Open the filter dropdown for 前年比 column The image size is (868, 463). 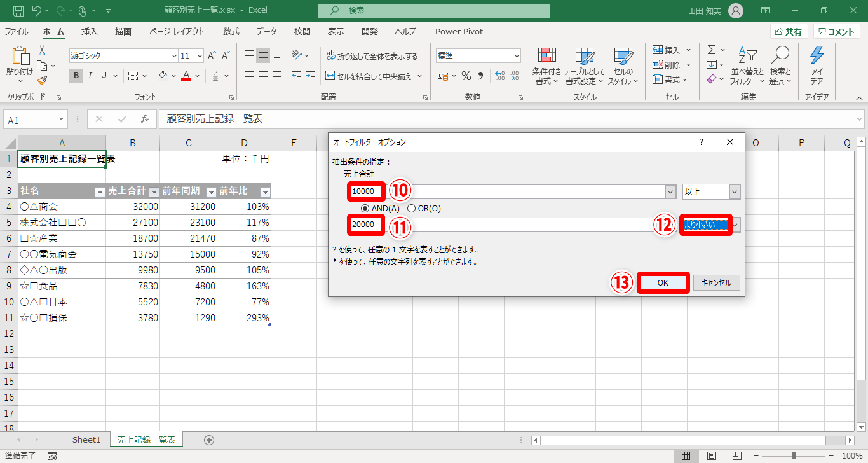click(265, 191)
